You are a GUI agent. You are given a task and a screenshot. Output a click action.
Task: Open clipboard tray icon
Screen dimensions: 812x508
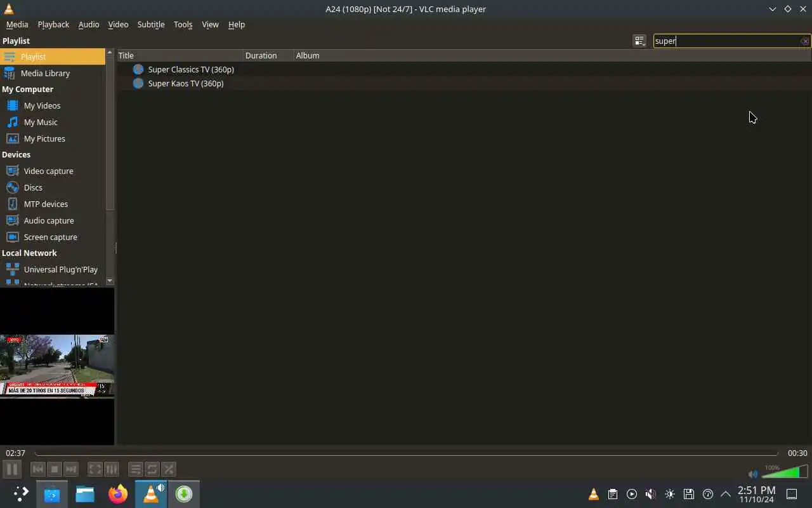point(613,494)
